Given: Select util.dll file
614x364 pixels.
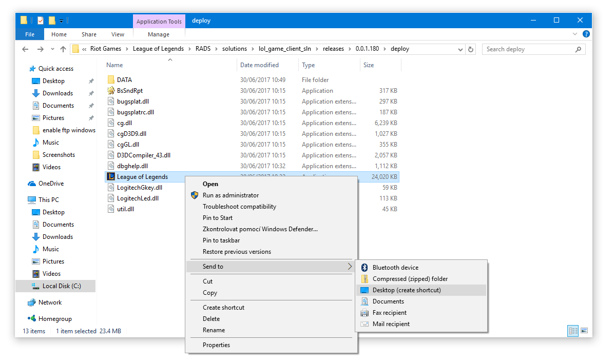Looking at the screenshot, I should click(125, 209).
